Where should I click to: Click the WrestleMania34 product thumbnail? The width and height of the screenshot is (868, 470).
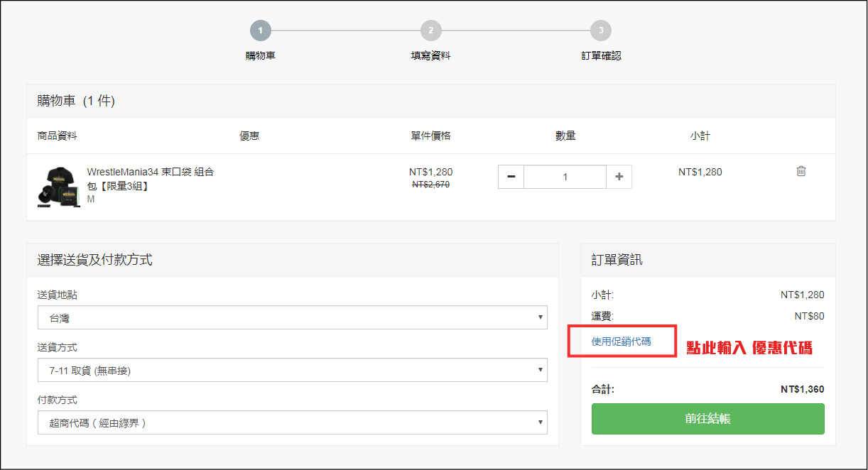(x=58, y=187)
